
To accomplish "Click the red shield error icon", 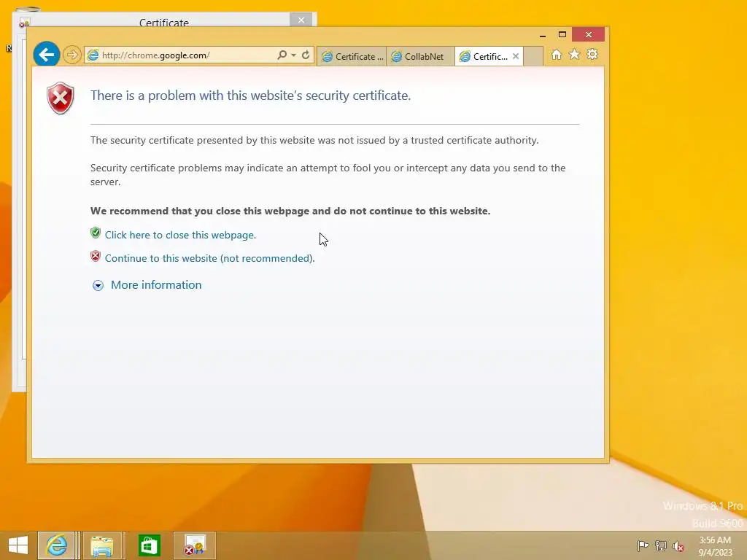I will point(61,98).
